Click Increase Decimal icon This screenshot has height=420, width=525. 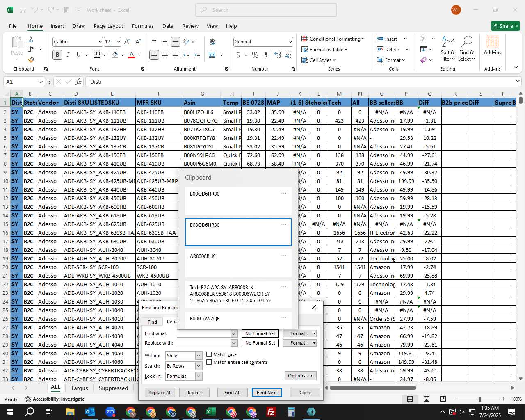click(278, 55)
